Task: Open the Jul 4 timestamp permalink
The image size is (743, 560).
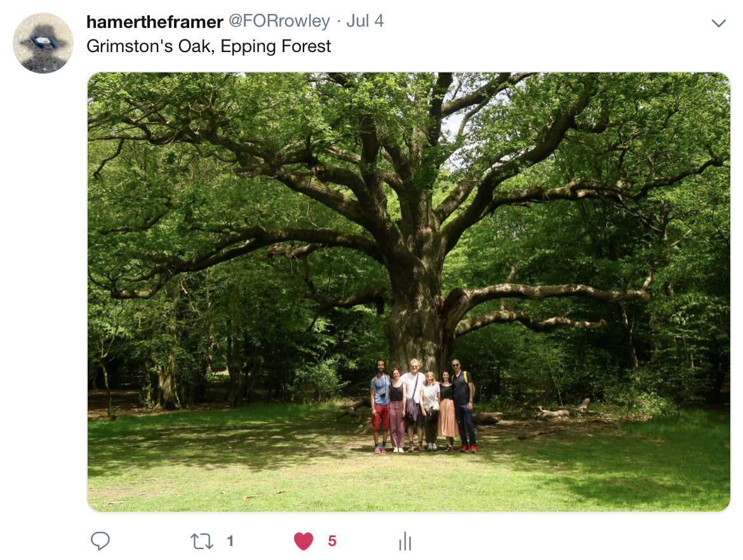Action: coord(365,21)
